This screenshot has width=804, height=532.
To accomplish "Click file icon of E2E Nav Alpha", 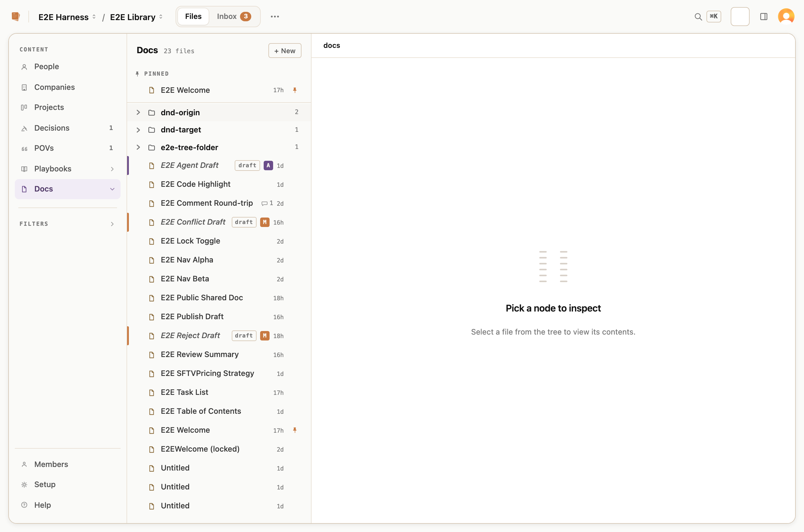I will click(152, 260).
